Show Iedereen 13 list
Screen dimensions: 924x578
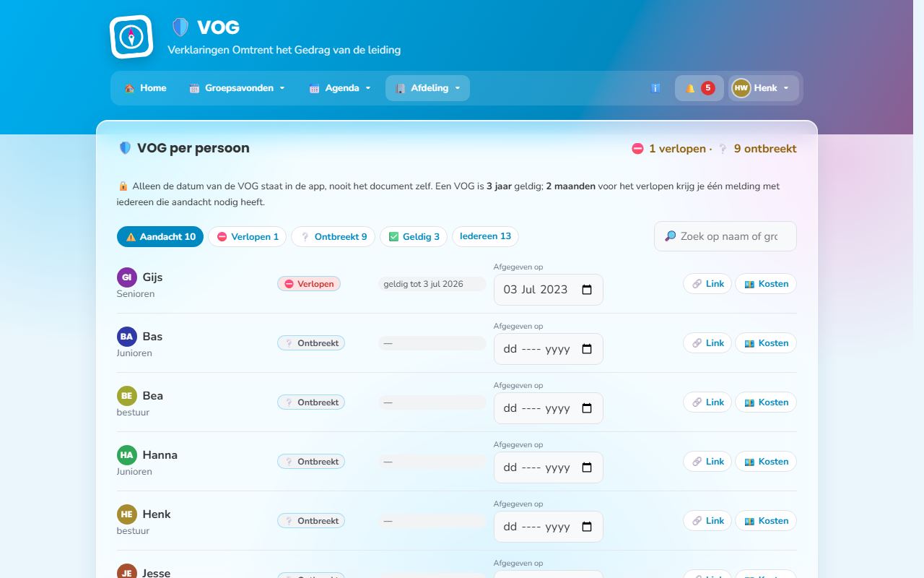[485, 237]
